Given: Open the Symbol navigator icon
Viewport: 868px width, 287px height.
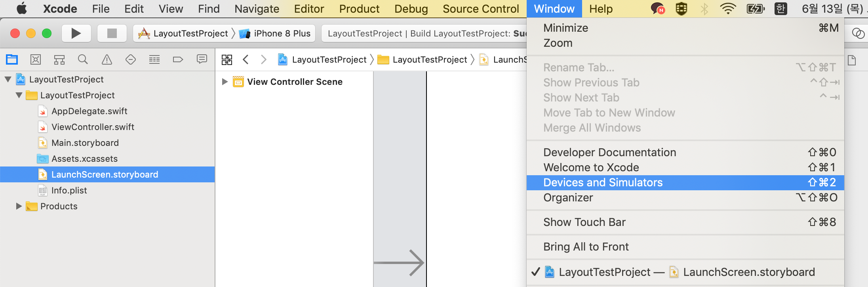Looking at the screenshot, I should pyautogui.click(x=59, y=59).
